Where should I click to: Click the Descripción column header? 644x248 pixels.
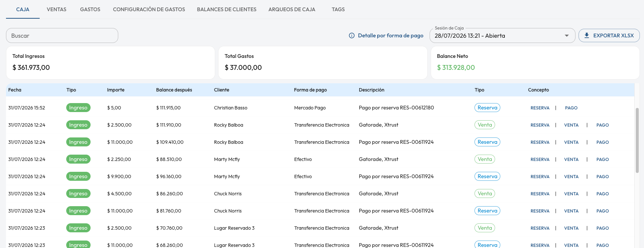(x=371, y=90)
